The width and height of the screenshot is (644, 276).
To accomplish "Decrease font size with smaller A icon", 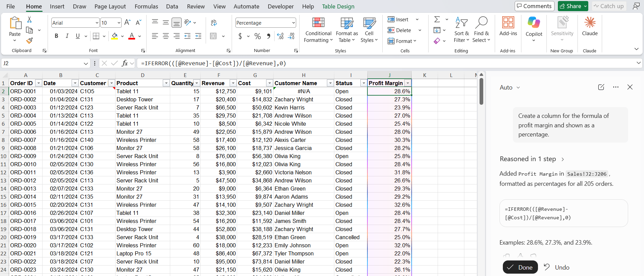I will [138, 23].
